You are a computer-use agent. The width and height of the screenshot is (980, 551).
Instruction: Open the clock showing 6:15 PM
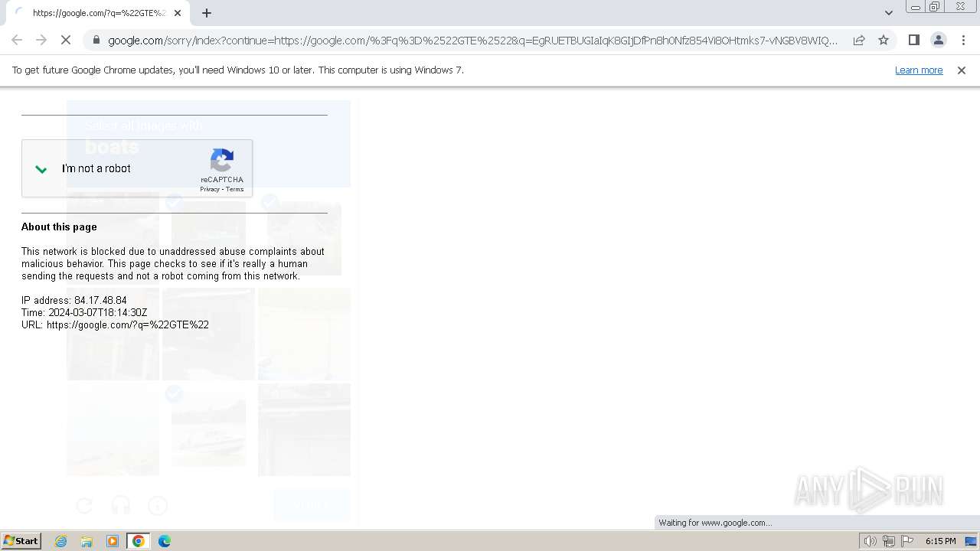click(x=940, y=541)
